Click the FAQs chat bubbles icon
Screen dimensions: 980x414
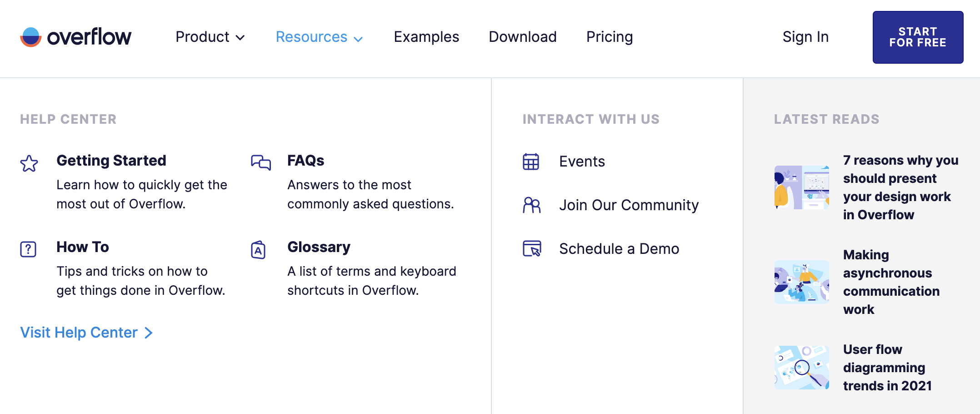click(261, 162)
